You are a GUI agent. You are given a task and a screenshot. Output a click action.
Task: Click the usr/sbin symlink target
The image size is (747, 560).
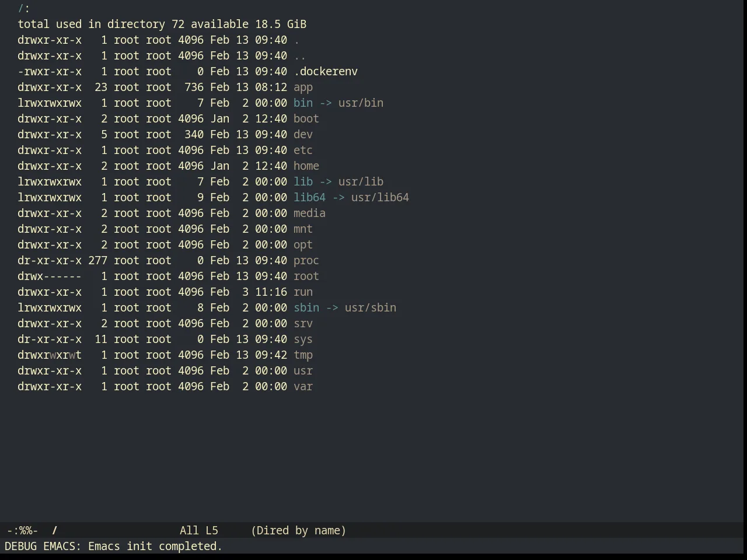point(371,308)
